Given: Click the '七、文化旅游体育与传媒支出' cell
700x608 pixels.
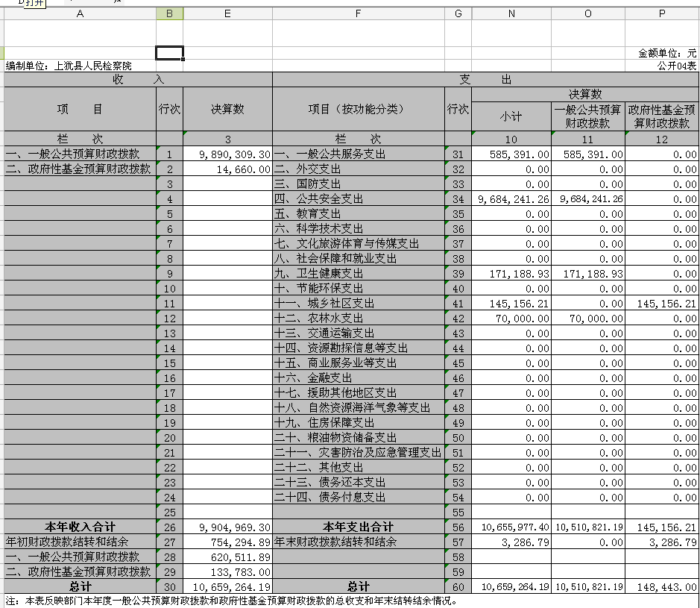Looking at the screenshot, I should tap(359, 243).
